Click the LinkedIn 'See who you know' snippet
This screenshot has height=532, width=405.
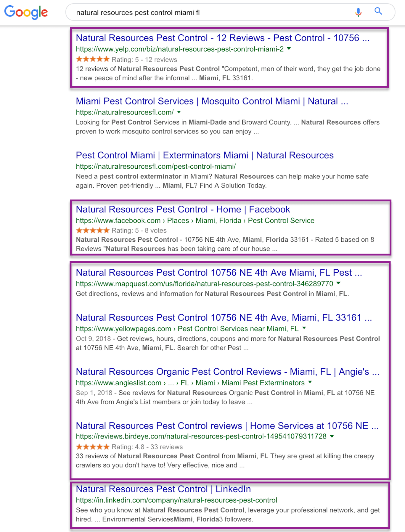tap(228, 515)
